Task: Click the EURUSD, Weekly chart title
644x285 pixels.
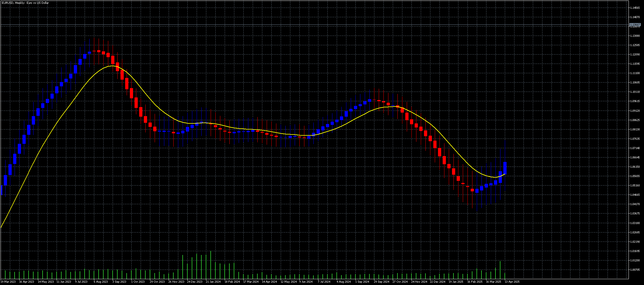Action: [x=25, y=3]
